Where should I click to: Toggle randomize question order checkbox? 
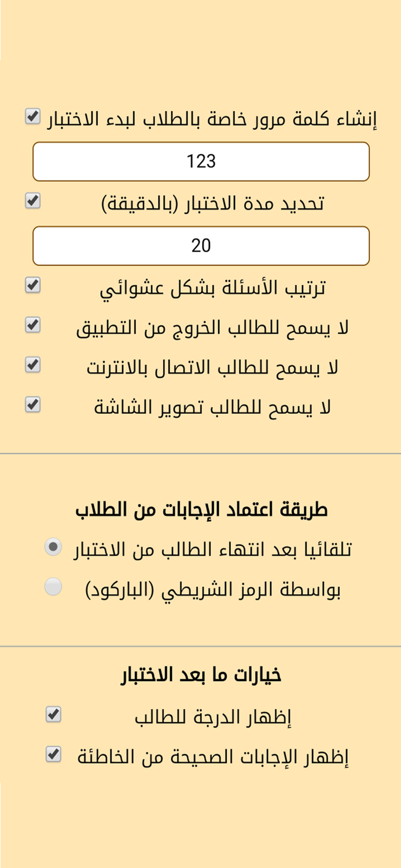pyautogui.click(x=32, y=285)
